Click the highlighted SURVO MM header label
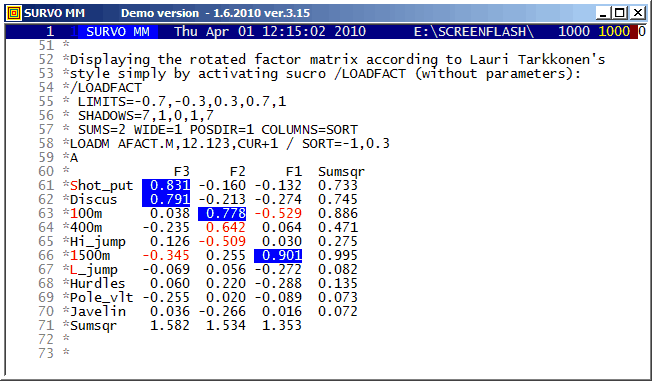The width and height of the screenshot is (652, 381). click(118, 32)
